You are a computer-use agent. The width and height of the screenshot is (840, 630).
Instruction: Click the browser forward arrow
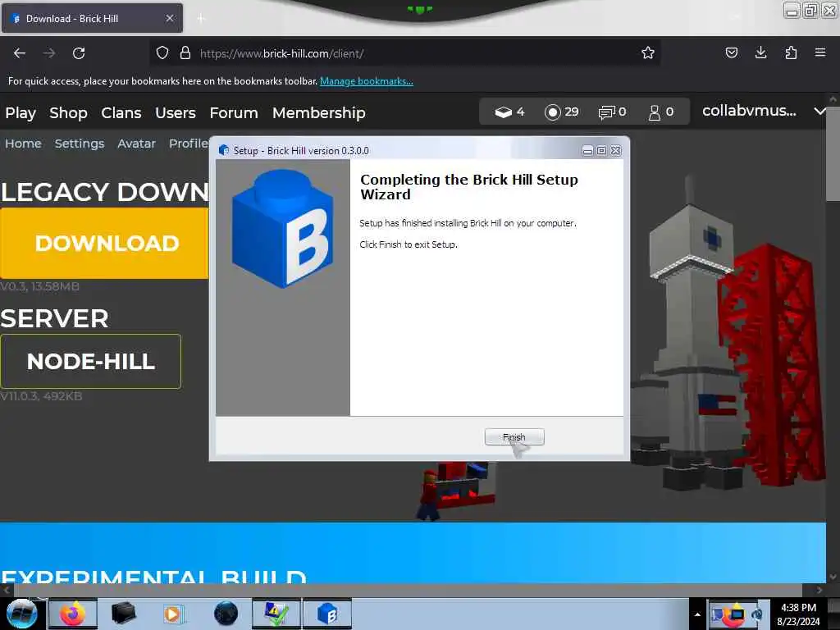(x=49, y=53)
